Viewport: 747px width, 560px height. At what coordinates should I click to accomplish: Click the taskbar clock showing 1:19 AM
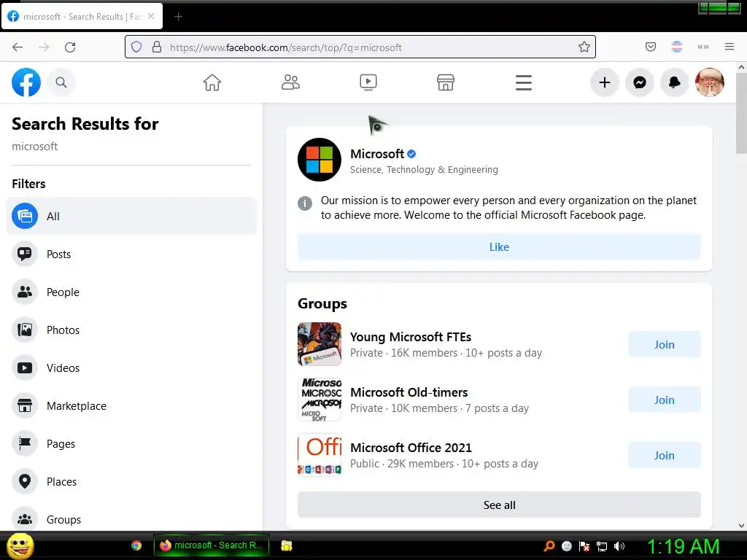coord(683,546)
